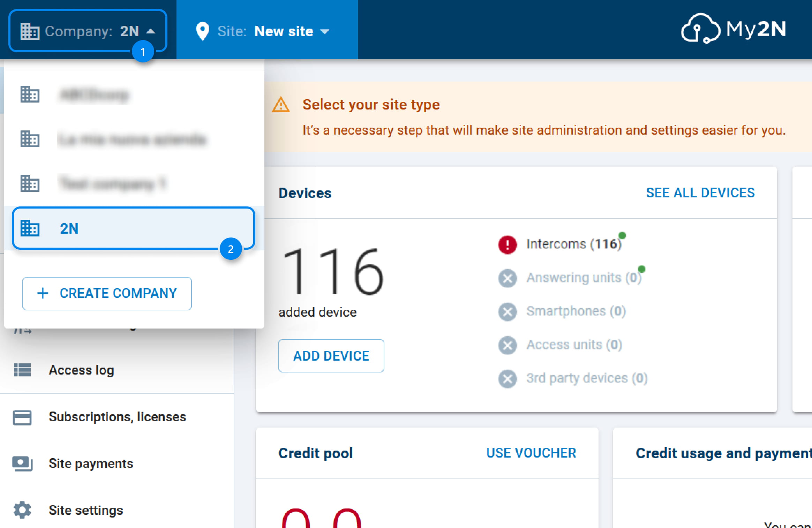Image resolution: width=812 pixels, height=528 pixels.
Task: Click the "It's a necessary step" banner text
Action: [x=544, y=130]
